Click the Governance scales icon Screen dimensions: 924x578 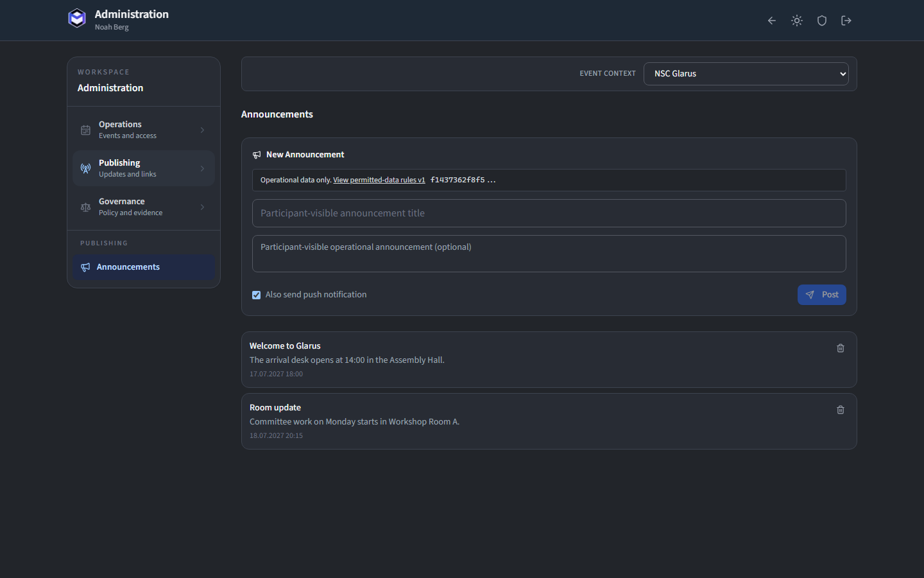[85, 207]
